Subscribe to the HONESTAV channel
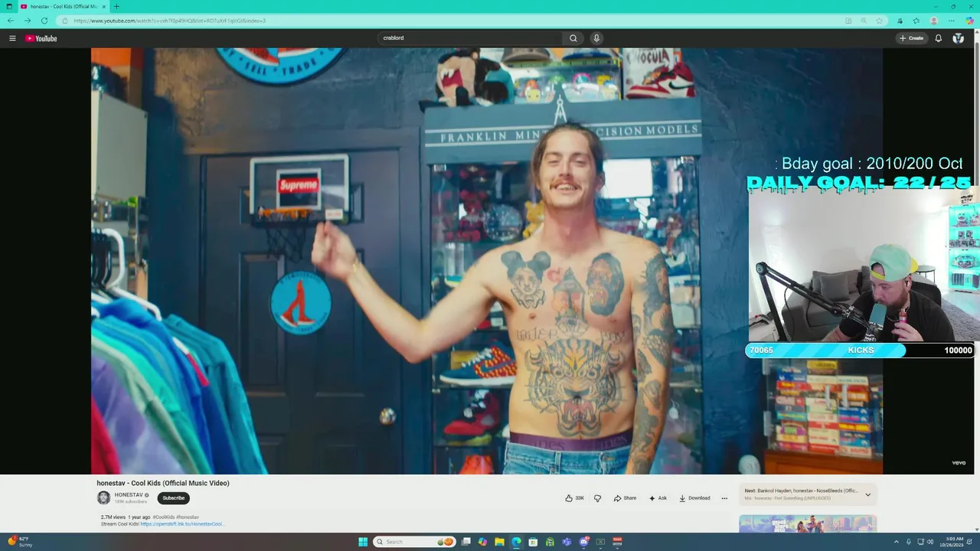 click(x=173, y=498)
